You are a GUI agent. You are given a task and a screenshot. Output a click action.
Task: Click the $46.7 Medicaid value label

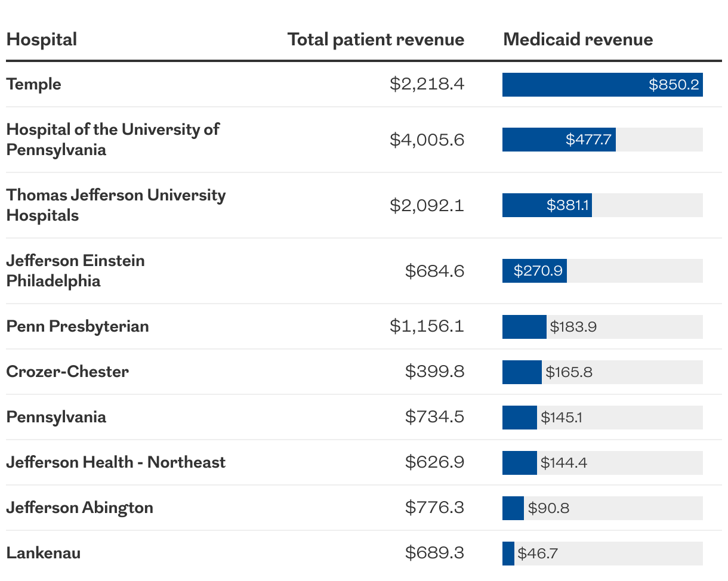(x=538, y=554)
